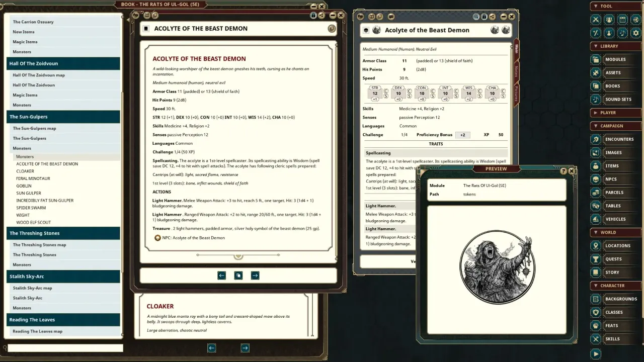Open the Vehicles ship icon
This screenshot has width=644, height=362.
pos(596,219)
